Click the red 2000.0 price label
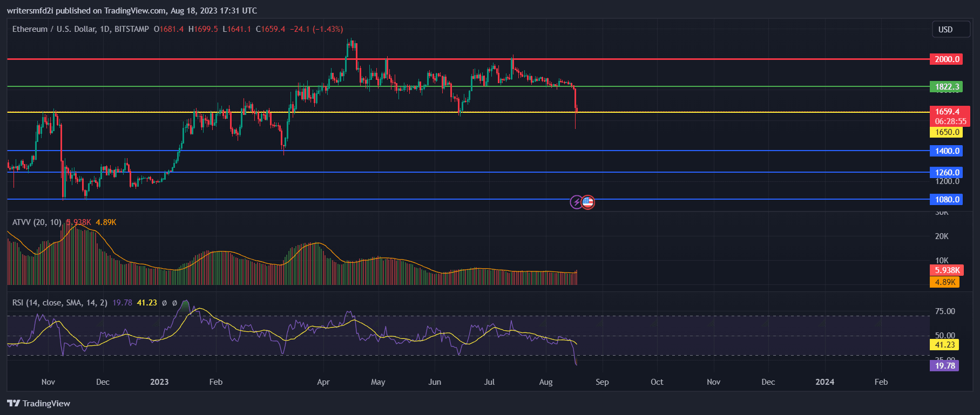Image resolution: width=980 pixels, height=415 pixels. pyautogui.click(x=947, y=59)
